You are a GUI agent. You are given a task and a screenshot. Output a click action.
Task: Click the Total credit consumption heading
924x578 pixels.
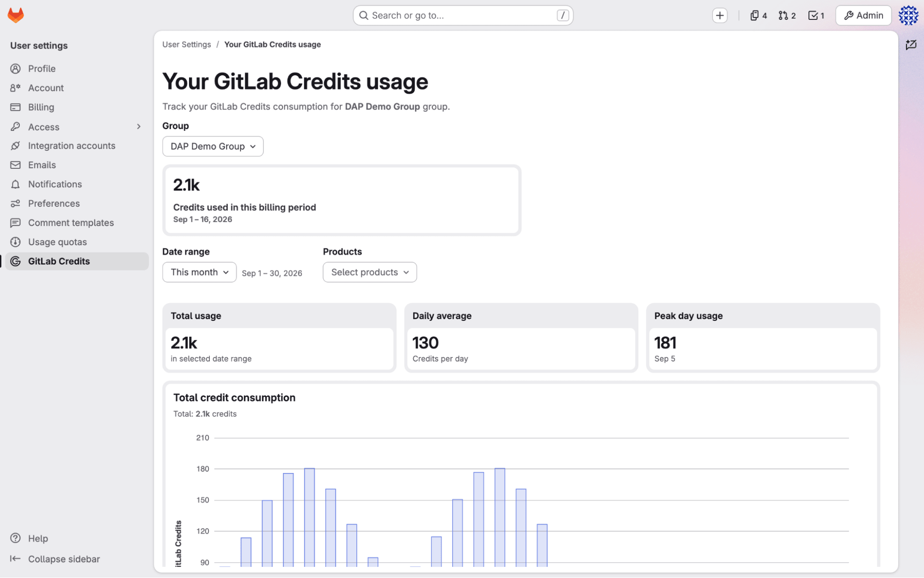pos(234,398)
